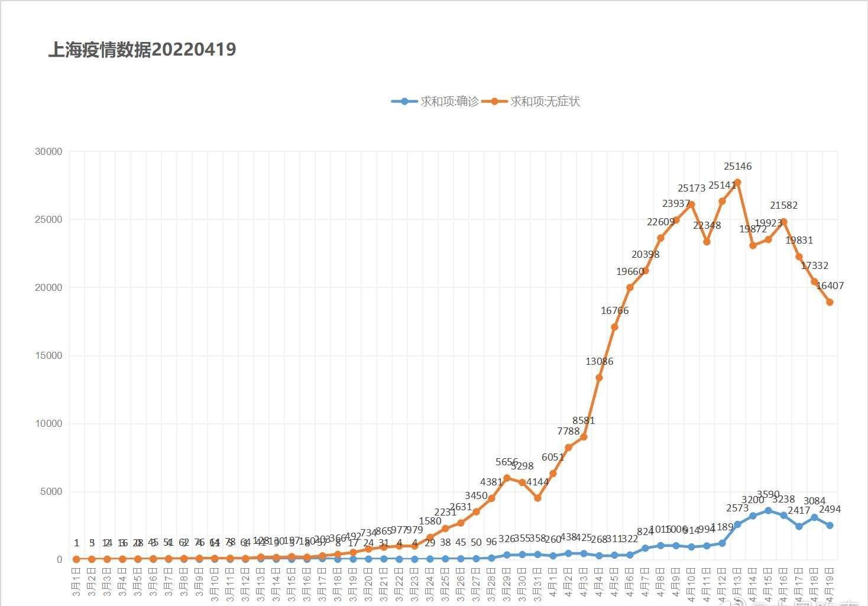Image resolution: width=868 pixels, height=606 pixels.
Task: Select the final blue data label 2494
Action: pyautogui.click(x=830, y=510)
